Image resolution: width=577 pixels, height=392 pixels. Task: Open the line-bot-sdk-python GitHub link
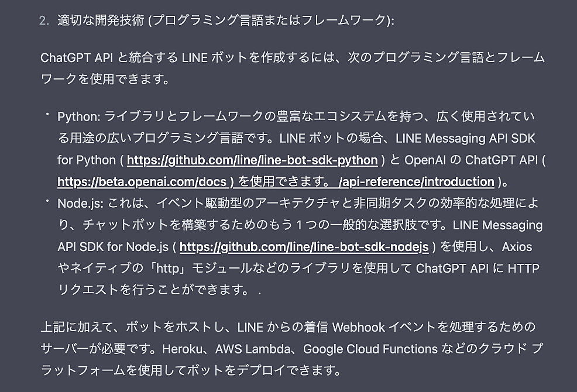click(252, 160)
